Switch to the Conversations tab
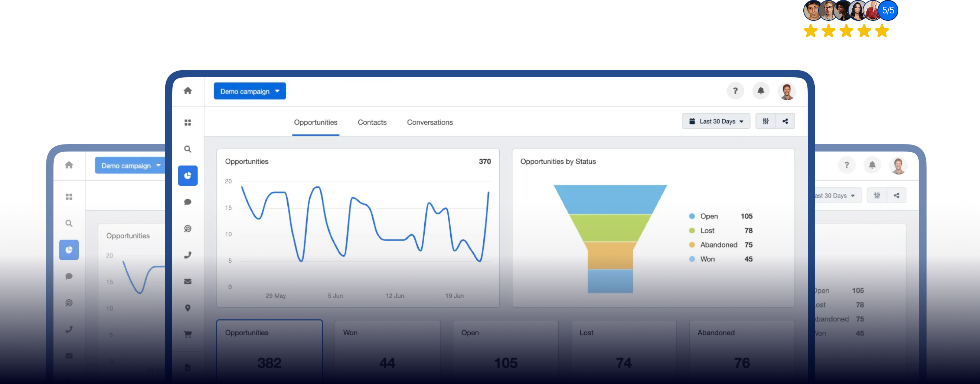The image size is (980, 384). (429, 122)
